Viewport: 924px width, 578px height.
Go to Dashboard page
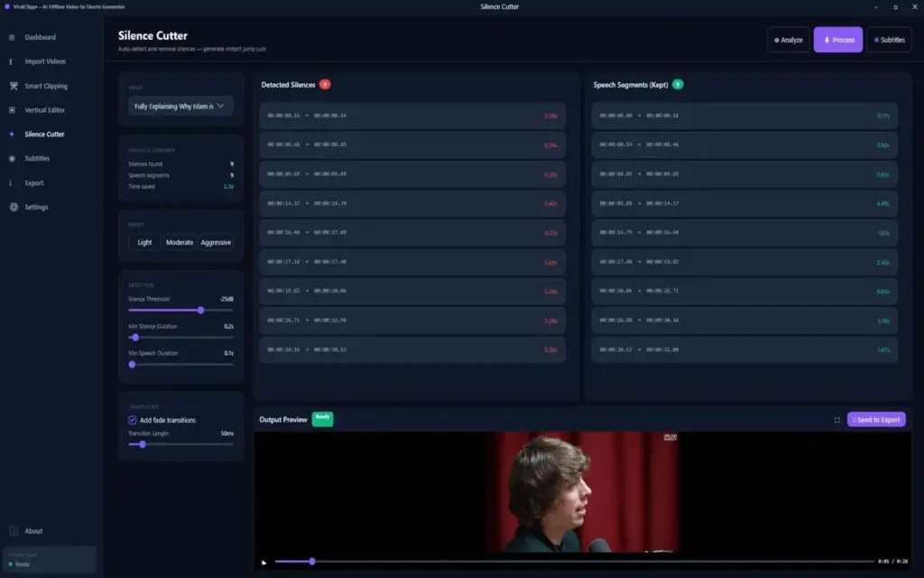[40, 37]
